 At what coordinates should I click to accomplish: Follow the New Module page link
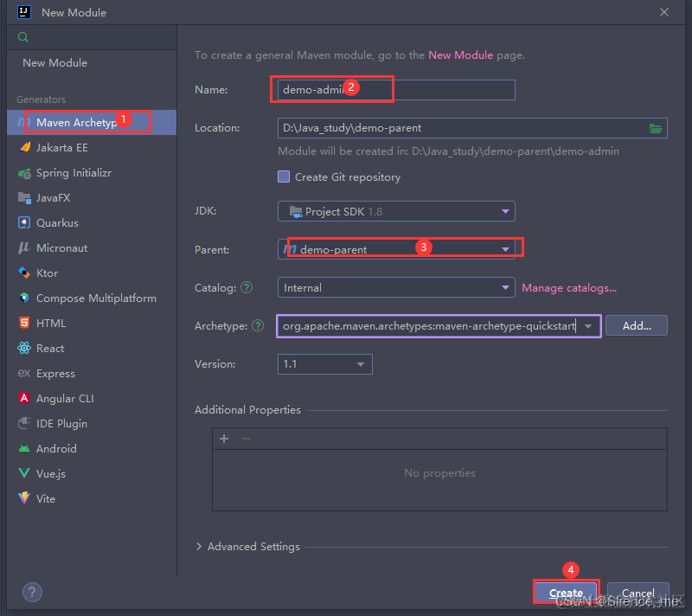[460, 55]
